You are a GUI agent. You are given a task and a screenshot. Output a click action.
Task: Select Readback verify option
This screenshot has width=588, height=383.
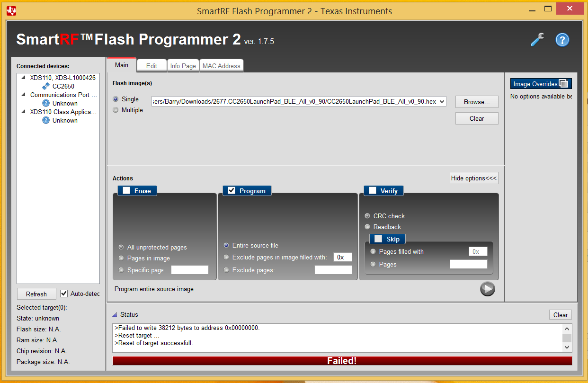tap(367, 227)
